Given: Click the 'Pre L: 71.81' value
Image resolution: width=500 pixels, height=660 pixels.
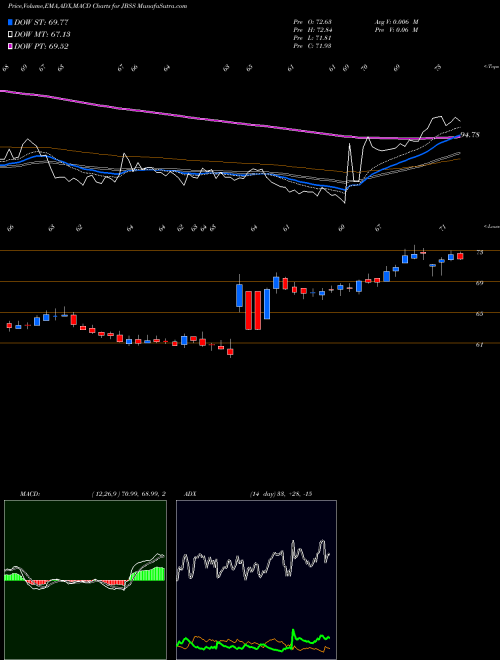Looking at the screenshot, I should pos(312,38).
